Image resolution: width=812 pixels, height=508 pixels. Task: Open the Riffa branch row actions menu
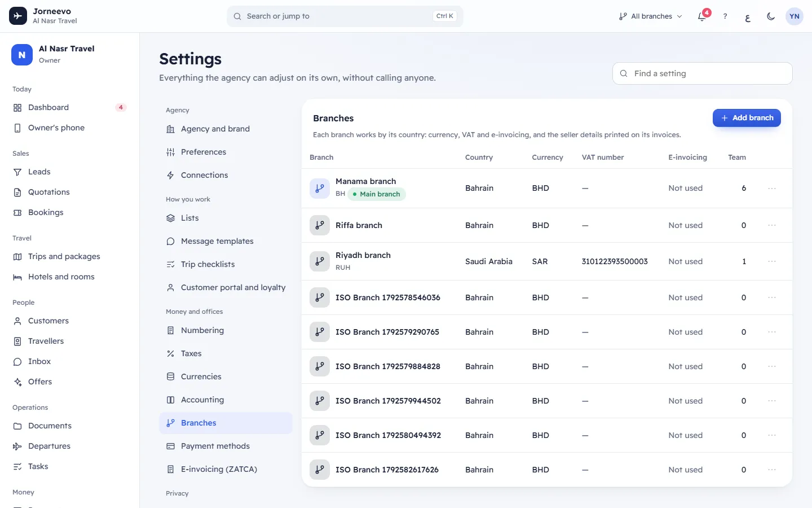click(772, 225)
